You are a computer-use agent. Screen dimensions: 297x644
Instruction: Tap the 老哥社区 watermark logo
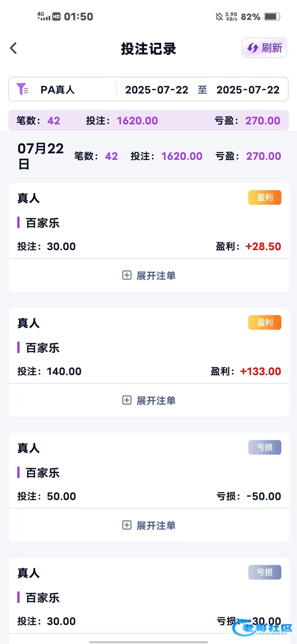(262, 629)
